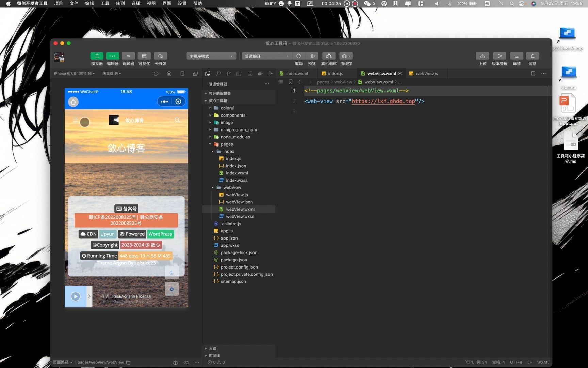Expand the node_modules folder
The image size is (588, 368).
[239, 137]
